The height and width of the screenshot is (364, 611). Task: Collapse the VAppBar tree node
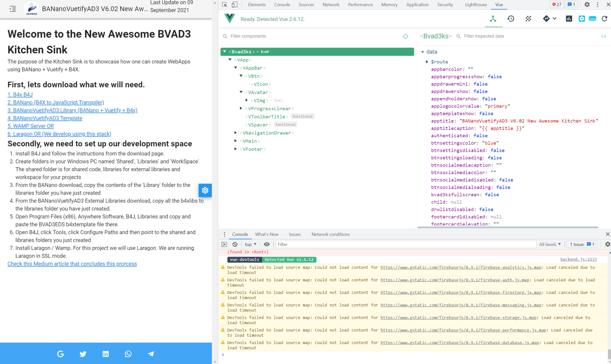[235, 68]
